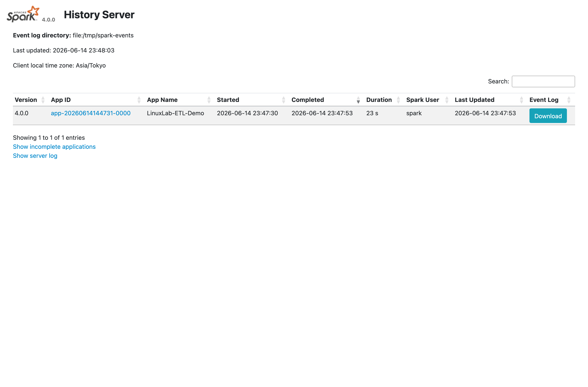Focus the Search input field
Image resolution: width=588 pixels, height=387 pixels.
[x=543, y=81]
